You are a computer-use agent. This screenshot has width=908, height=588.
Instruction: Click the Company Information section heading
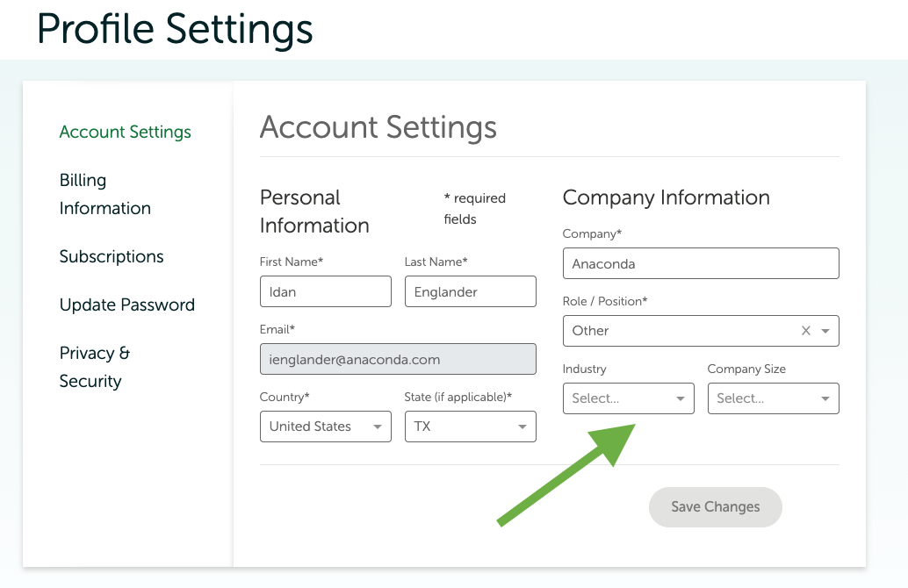(x=666, y=197)
